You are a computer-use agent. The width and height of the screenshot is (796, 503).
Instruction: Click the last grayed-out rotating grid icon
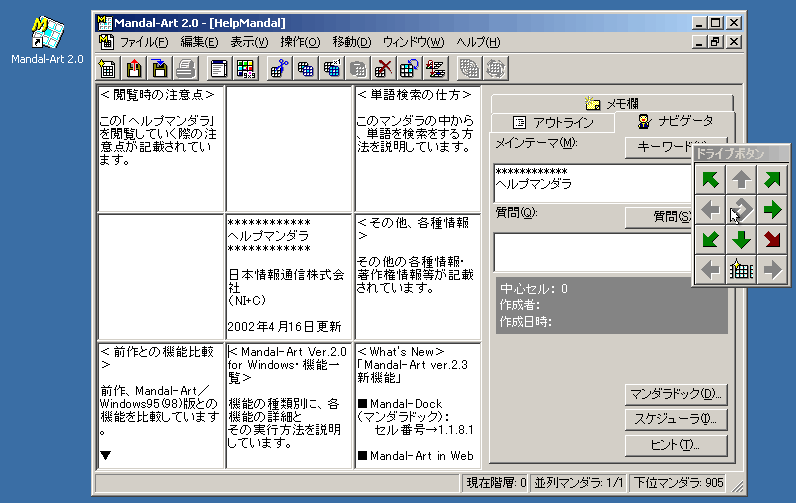pyautogui.click(x=495, y=69)
